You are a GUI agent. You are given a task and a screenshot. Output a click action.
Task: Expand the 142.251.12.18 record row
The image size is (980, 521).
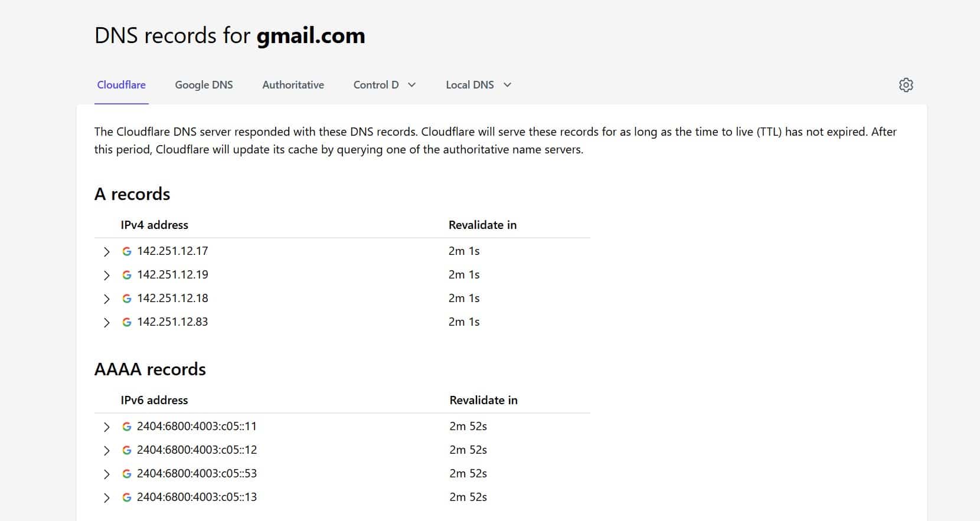[x=106, y=299]
